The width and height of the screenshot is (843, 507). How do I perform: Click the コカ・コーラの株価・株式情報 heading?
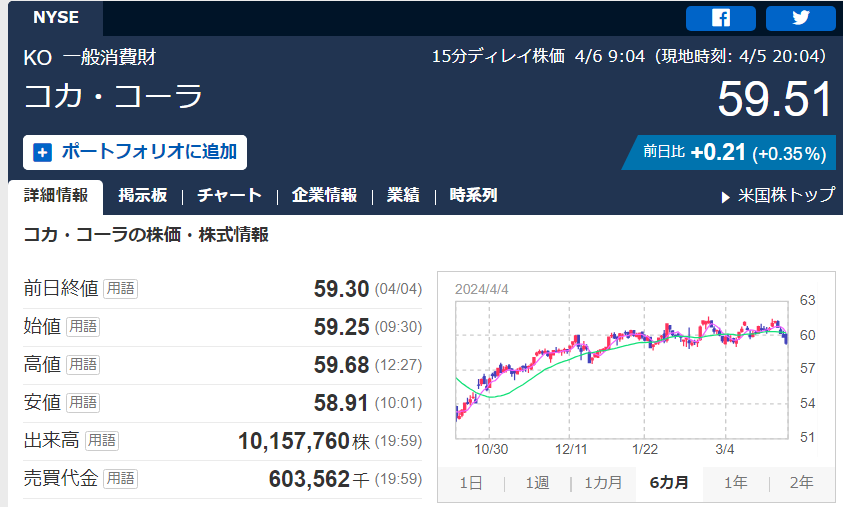point(146,235)
